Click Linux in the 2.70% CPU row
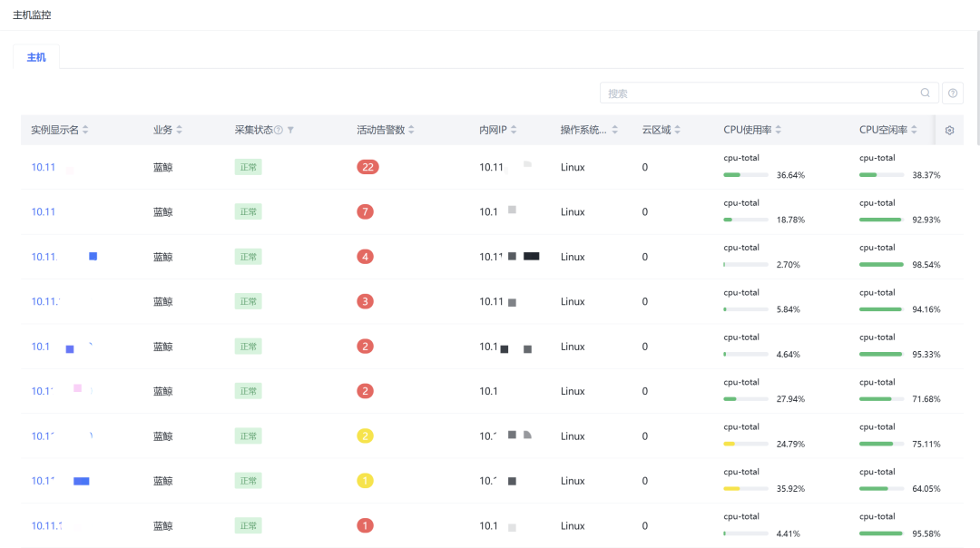The image size is (980, 548). coord(573,257)
